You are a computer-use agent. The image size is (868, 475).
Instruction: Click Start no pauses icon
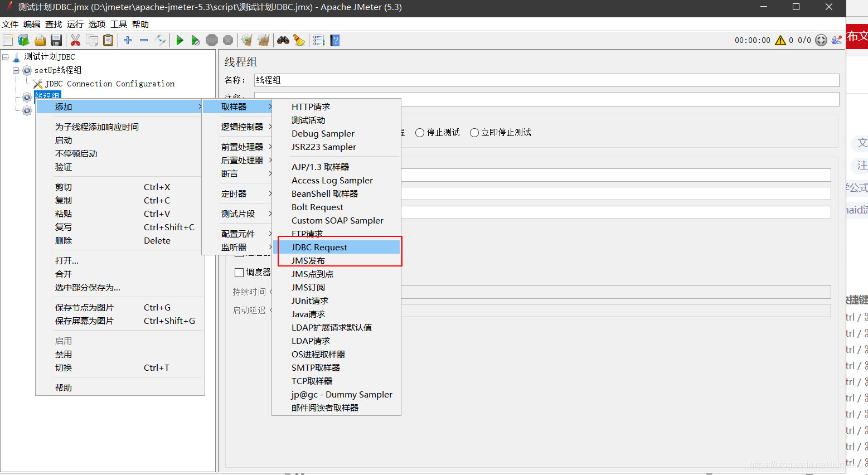[195, 40]
